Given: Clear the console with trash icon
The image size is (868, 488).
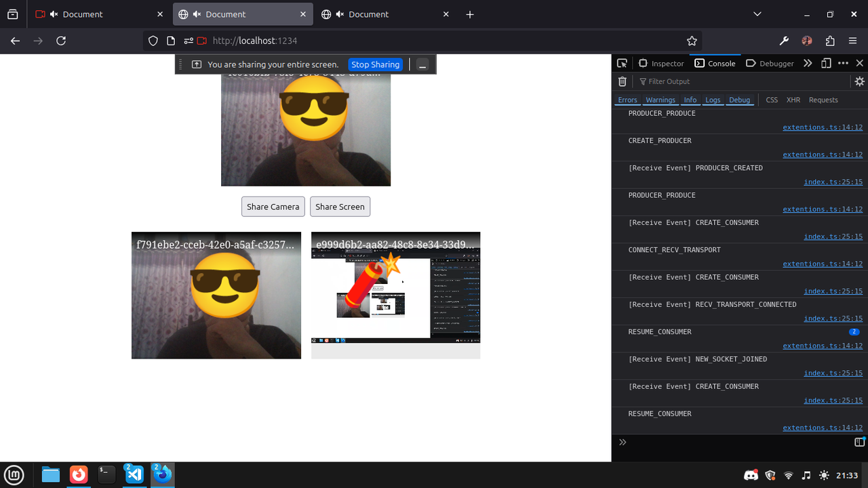Looking at the screenshot, I should tap(622, 81).
